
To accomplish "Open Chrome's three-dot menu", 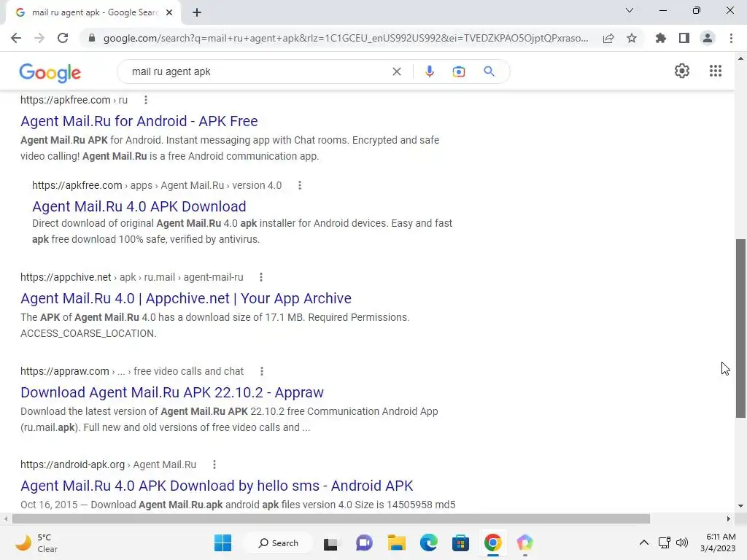I will click(x=731, y=38).
